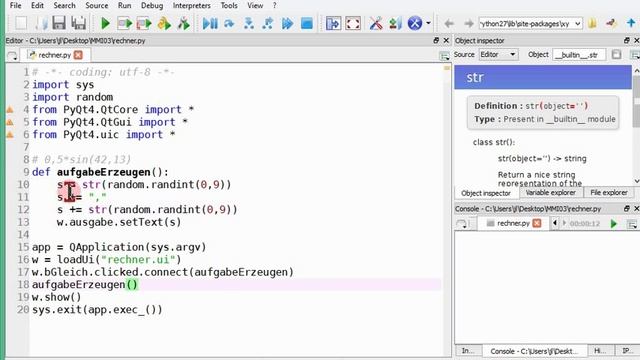
Task: Close the rechner.py console tab
Action: pyautogui.click(x=537, y=223)
